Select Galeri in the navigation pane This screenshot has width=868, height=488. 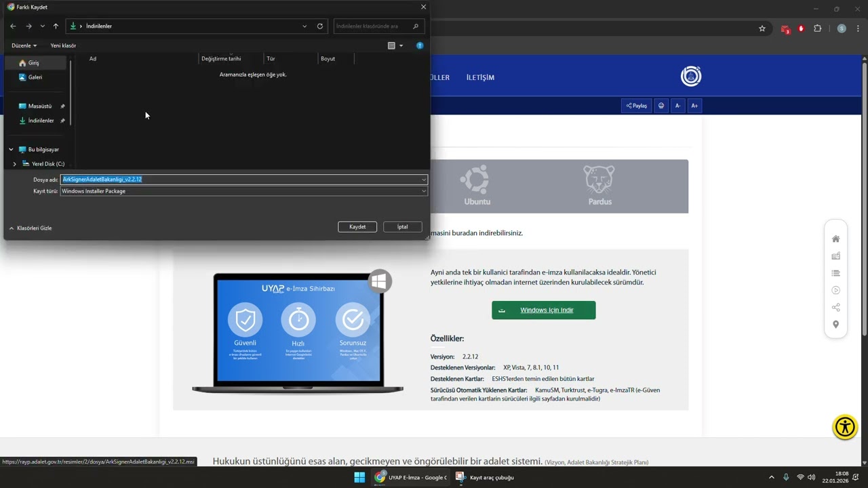click(x=36, y=77)
